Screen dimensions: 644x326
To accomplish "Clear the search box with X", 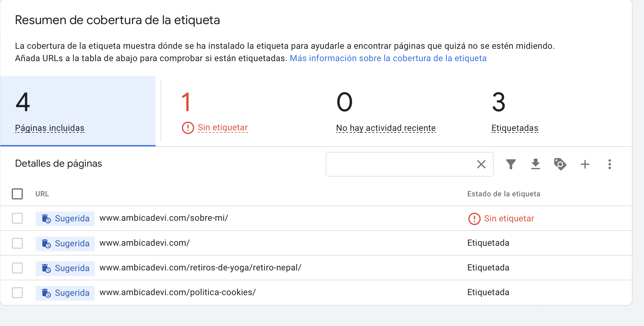I will 481,164.
